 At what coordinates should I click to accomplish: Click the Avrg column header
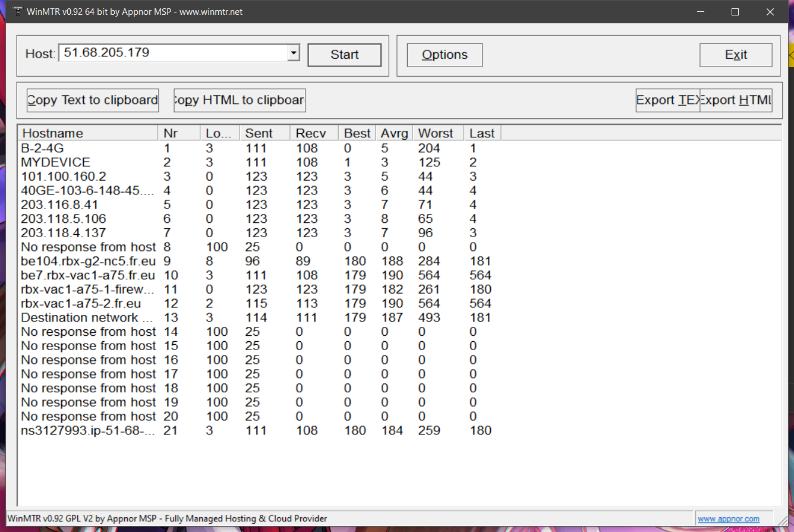point(395,133)
